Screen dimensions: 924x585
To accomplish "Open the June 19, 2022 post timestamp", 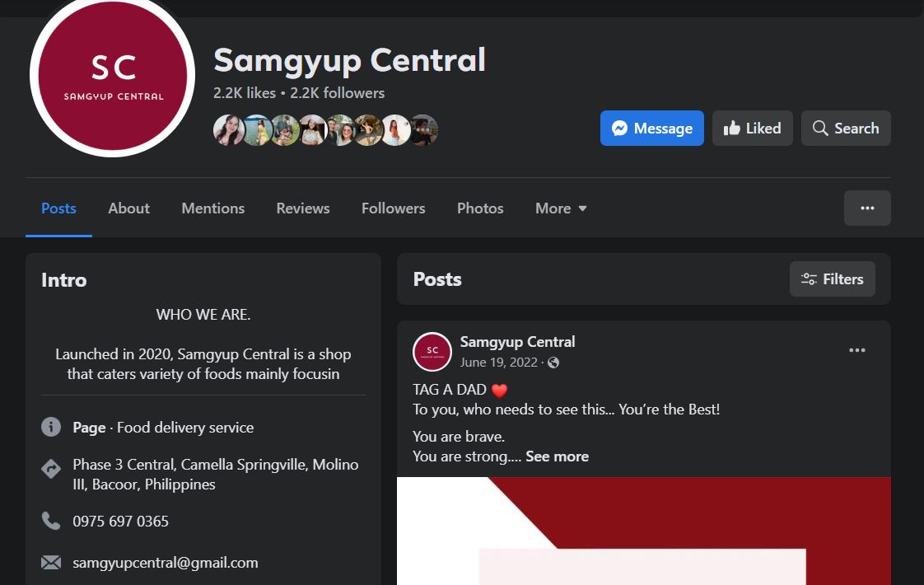I will click(x=498, y=362).
